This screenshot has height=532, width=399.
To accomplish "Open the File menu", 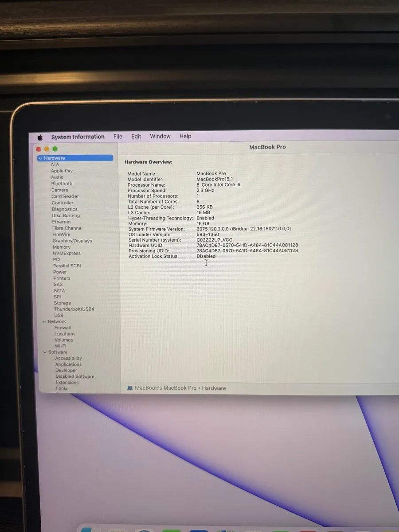I will tap(117, 136).
